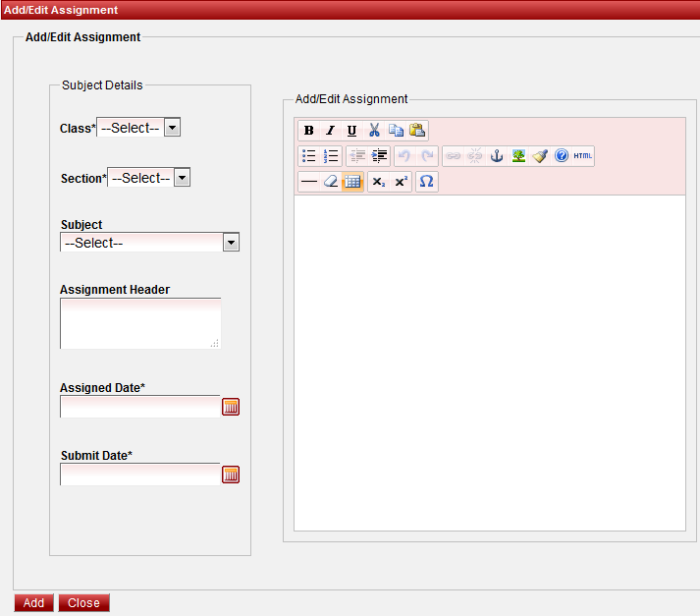Apply superscript formatting
The height and width of the screenshot is (616, 700).
click(x=401, y=182)
